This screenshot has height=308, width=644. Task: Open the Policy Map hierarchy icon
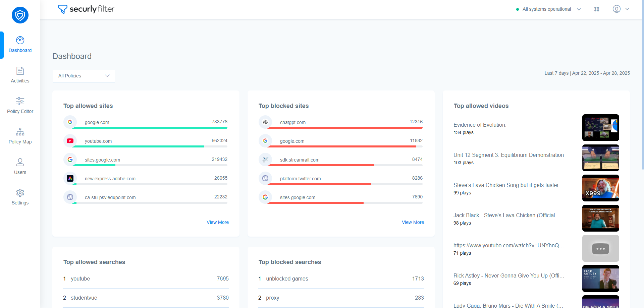pos(20,132)
